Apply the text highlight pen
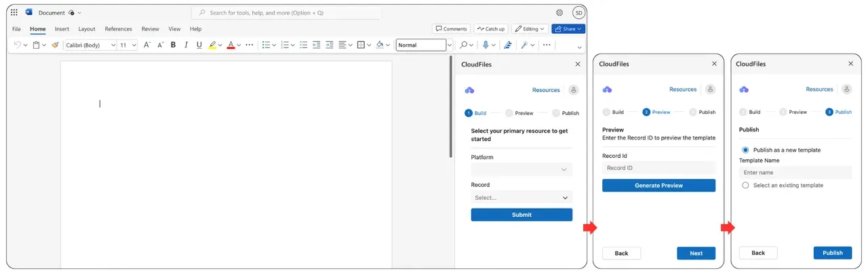Screen dimensions: 868x273 pos(212,45)
